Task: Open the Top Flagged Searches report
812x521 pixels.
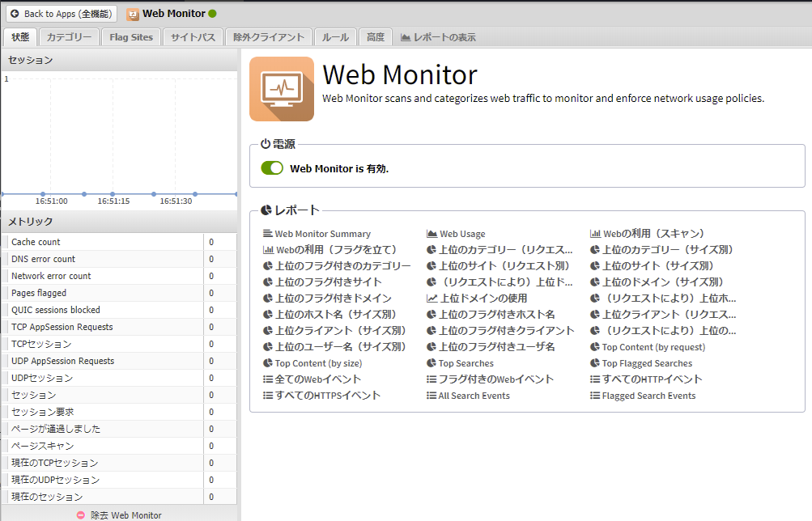Action: (647, 363)
